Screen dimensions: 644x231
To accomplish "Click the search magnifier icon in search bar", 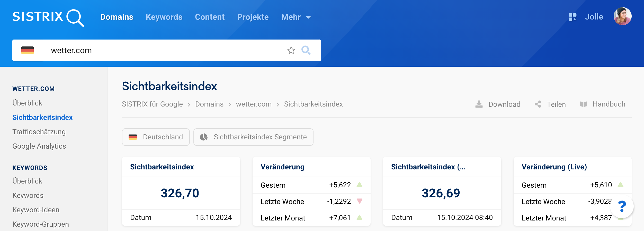I will pos(306,50).
